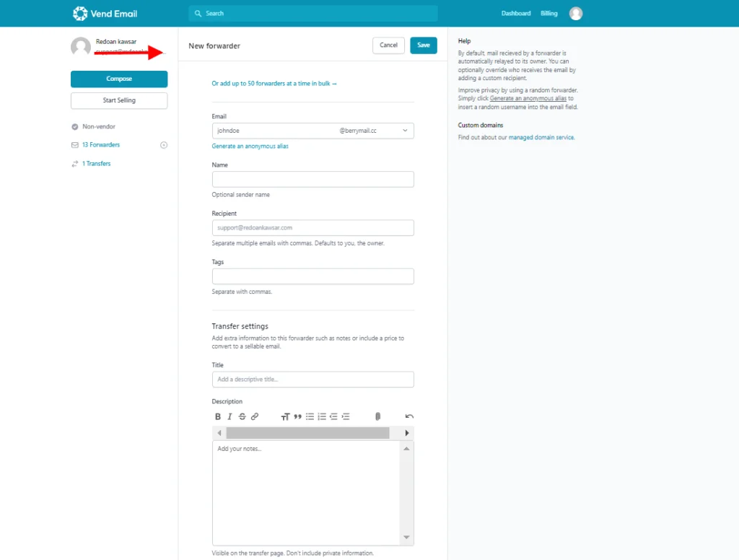Click the blockquote quotation marks icon
This screenshot has height=560, width=739.
point(297,416)
